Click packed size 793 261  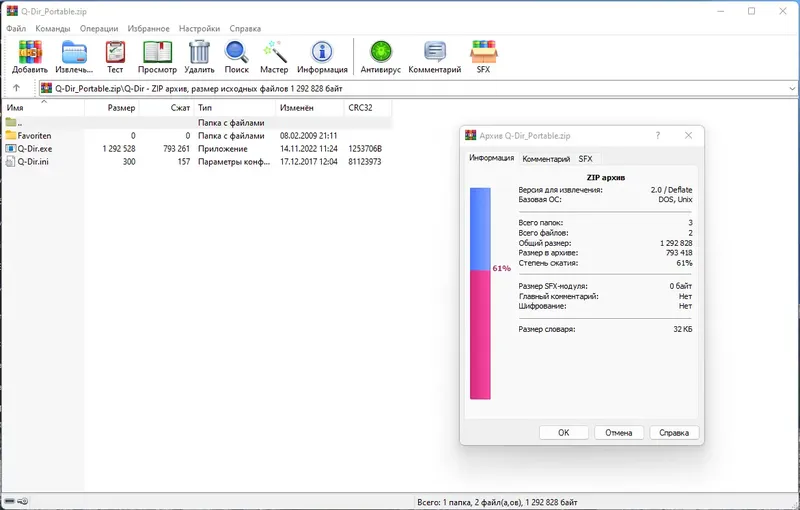tap(177, 148)
